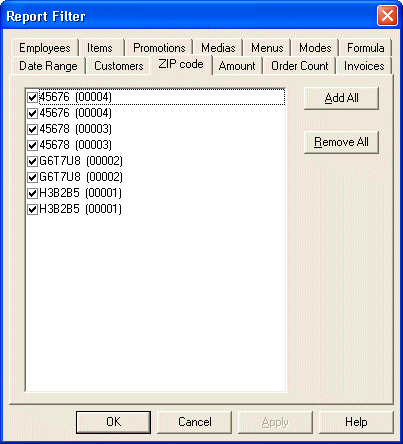Open the Menus tab
The height and width of the screenshot is (444, 403).
click(267, 48)
